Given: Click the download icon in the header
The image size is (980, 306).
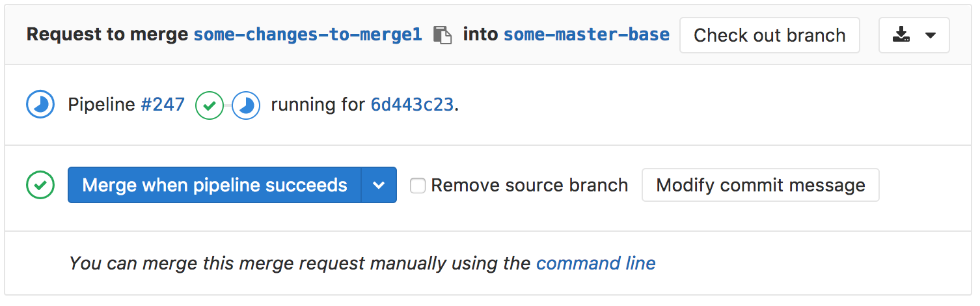Looking at the screenshot, I should [901, 35].
